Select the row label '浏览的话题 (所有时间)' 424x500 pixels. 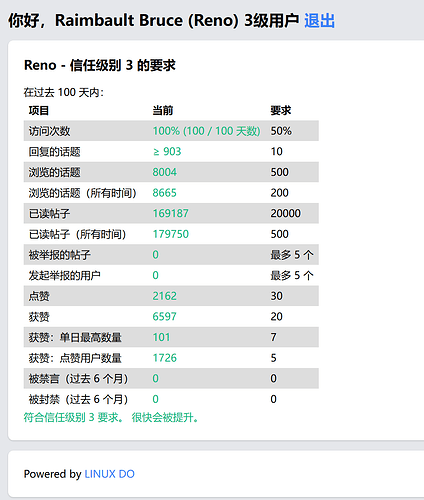point(83,193)
